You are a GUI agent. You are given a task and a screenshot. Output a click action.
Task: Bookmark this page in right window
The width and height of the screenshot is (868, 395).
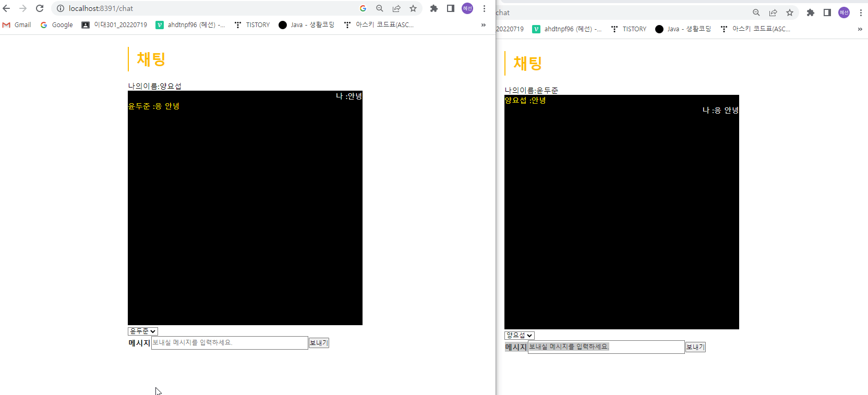pos(790,13)
